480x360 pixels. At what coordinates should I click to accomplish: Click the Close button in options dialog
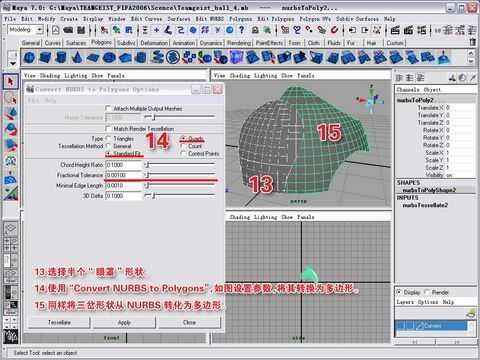click(x=189, y=322)
